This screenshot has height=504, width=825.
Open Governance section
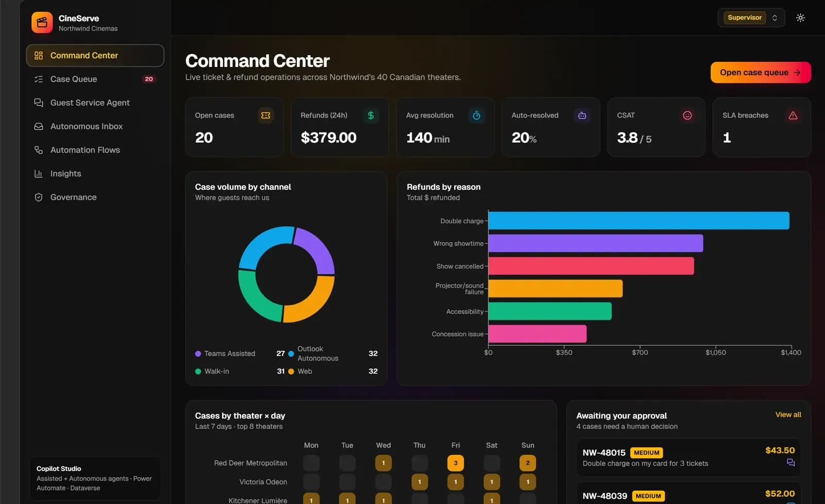tap(95, 197)
